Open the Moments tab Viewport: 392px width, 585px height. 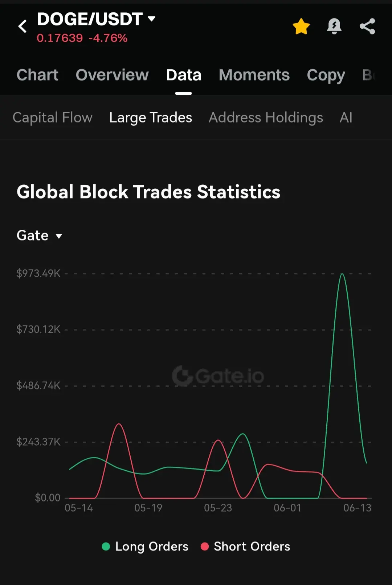click(254, 75)
